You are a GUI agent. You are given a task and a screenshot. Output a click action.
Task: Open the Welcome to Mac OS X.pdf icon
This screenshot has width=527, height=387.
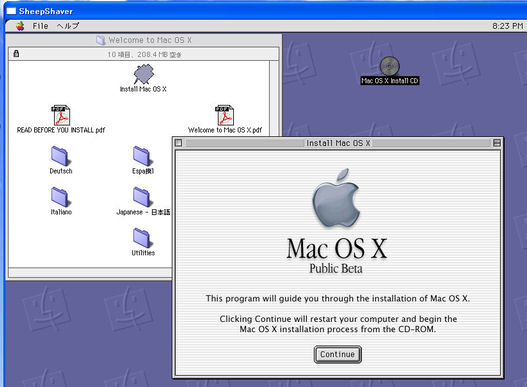click(x=225, y=115)
